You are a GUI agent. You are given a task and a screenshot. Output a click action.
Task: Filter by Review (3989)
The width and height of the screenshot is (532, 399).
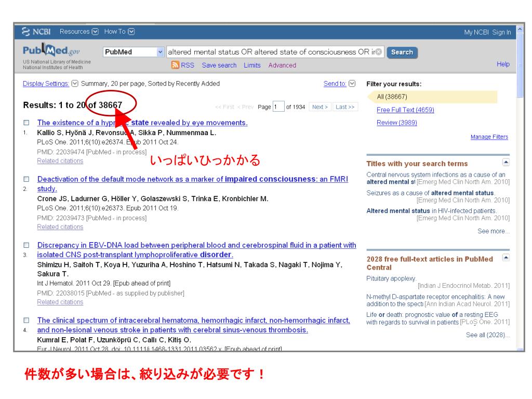[x=396, y=123]
